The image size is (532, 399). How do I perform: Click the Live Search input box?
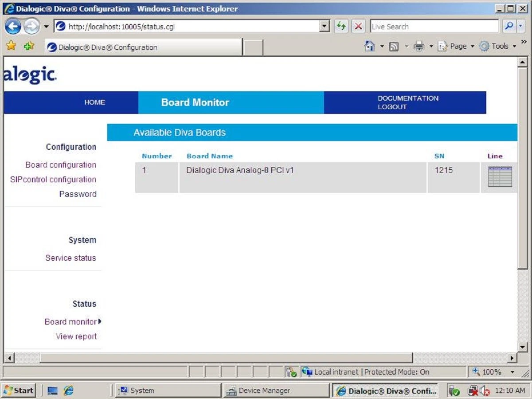(434, 27)
